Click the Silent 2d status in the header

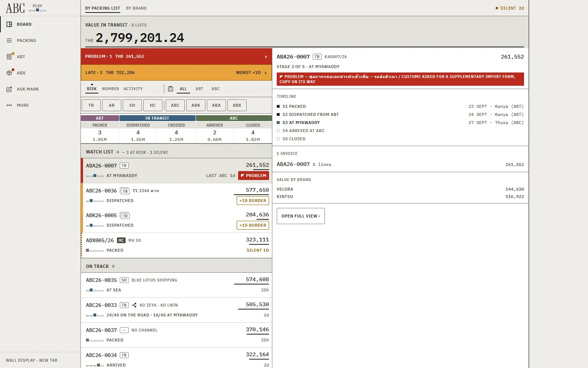pos(510,8)
